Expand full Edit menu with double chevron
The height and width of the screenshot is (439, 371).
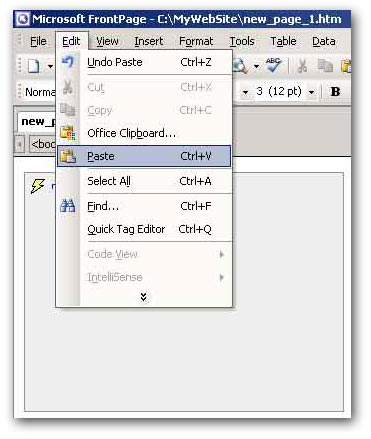[x=144, y=297]
